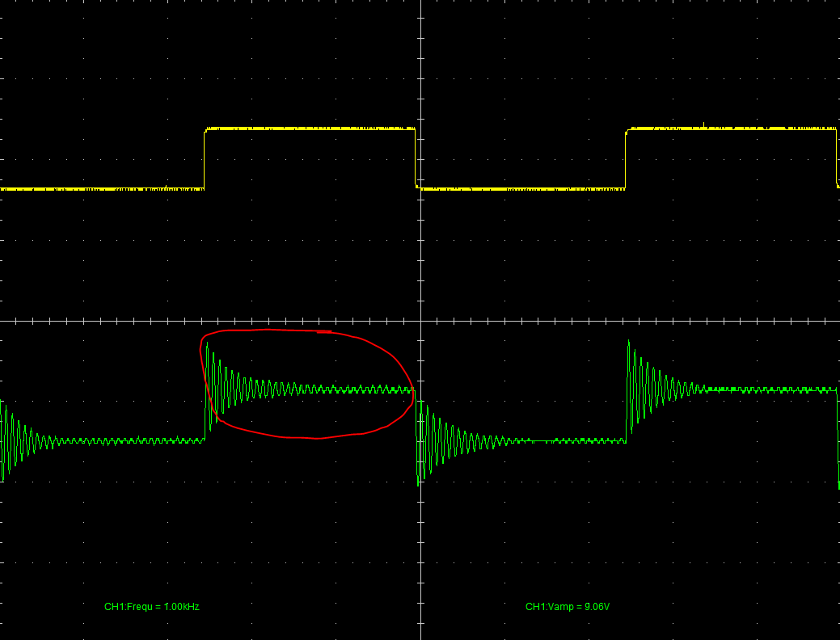840x640 pixels.
Task: Click the second rising edge of yellow trace
Action: pos(626,158)
